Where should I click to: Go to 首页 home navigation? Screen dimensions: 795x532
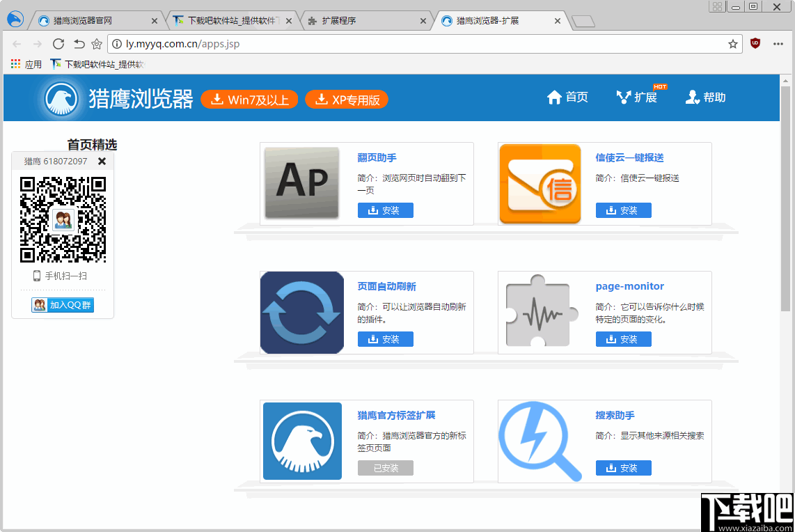coord(567,97)
